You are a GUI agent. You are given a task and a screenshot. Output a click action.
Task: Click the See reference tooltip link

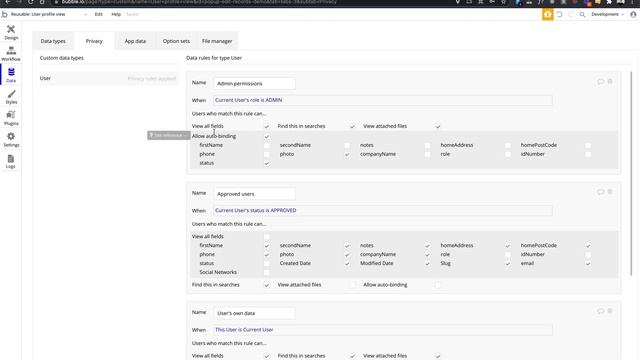pos(169,135)
